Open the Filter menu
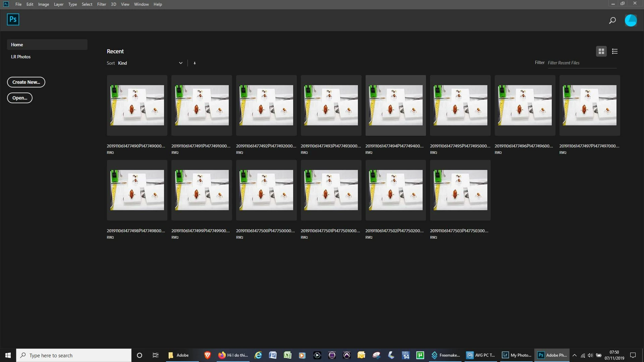The image size is (644, 362). 101,4
